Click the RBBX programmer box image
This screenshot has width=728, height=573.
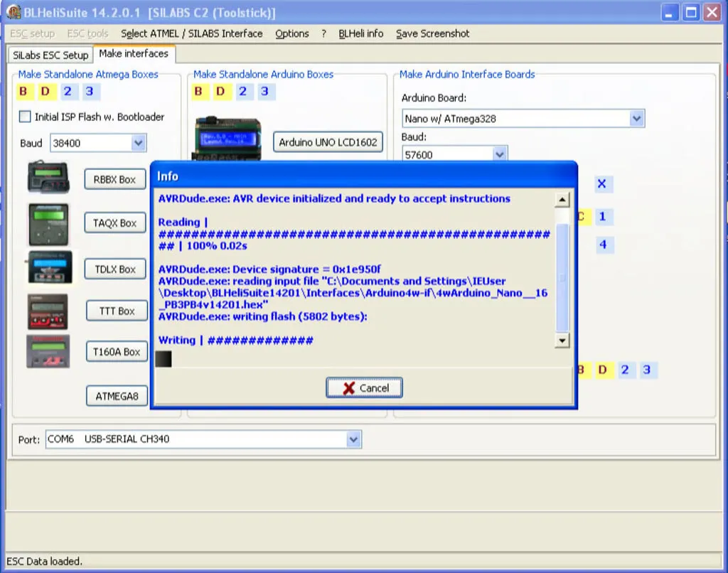[48, 177]
